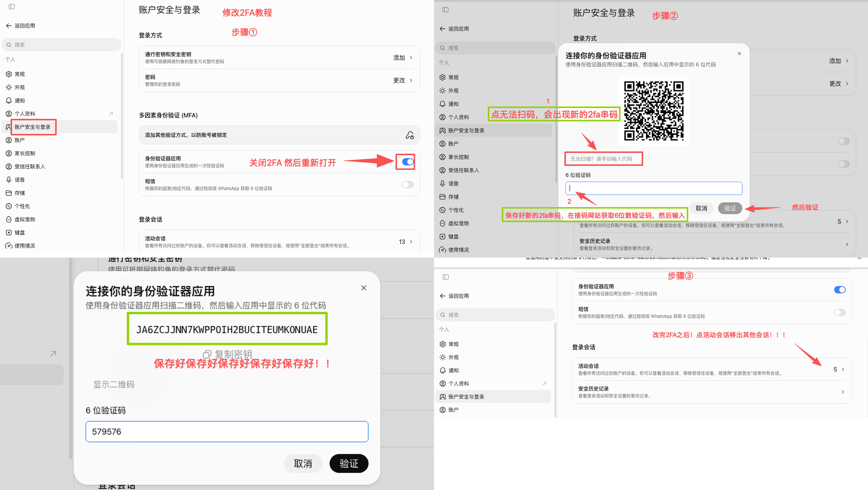The height and width of the screenshot is (490, 868).
Task: Click 无法扫描？请手动输入代码 link in step ② dialog
Action: [x=601, y=159]
